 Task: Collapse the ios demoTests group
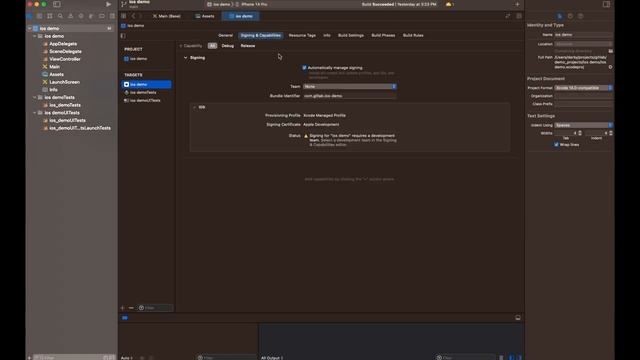[35, 98]
